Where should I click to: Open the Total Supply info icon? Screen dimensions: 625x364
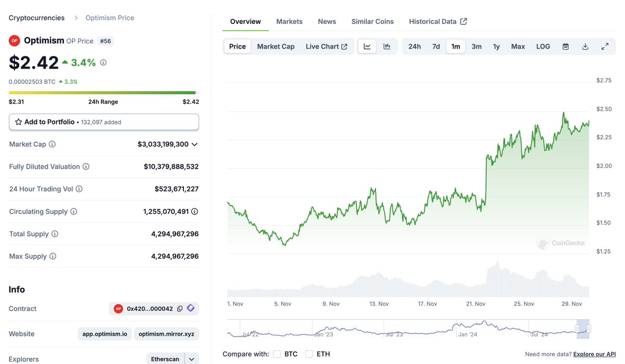55,234
